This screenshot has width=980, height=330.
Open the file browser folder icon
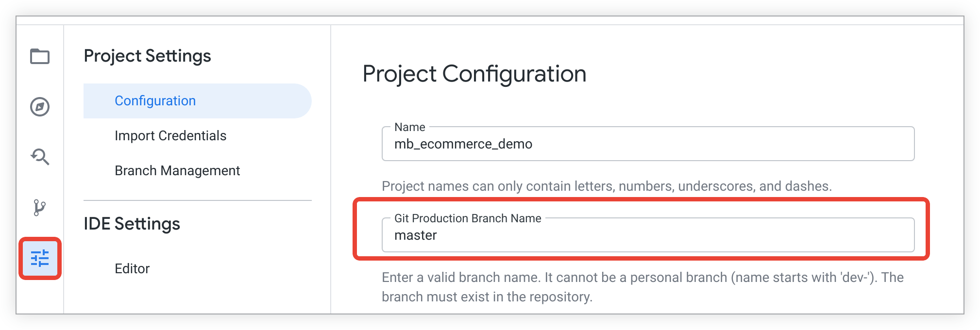[40, 56]
